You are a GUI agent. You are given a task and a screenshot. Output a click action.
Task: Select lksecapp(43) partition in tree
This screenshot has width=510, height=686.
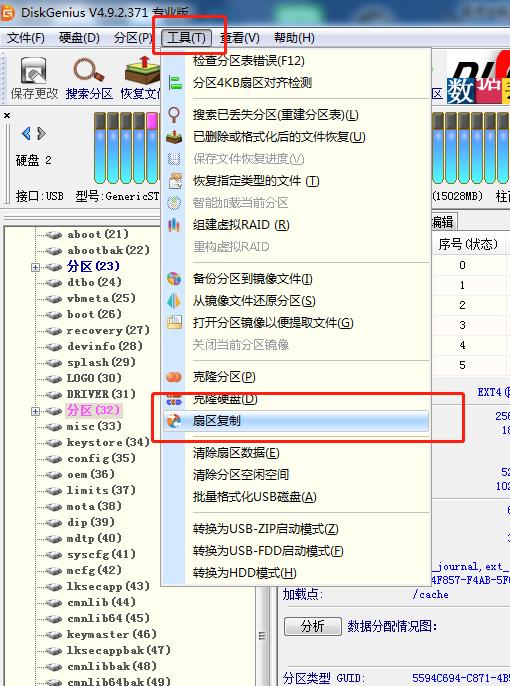(x=108, y=586)
